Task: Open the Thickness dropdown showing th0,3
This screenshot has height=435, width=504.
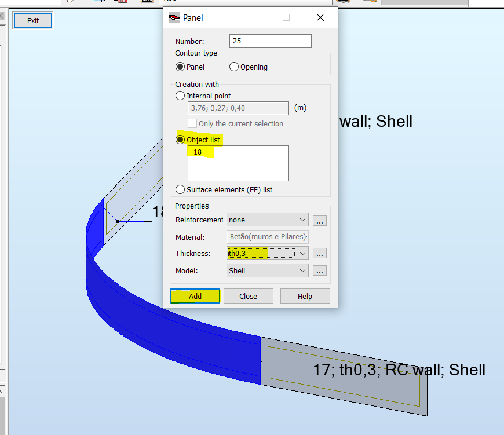Action: 304,253
